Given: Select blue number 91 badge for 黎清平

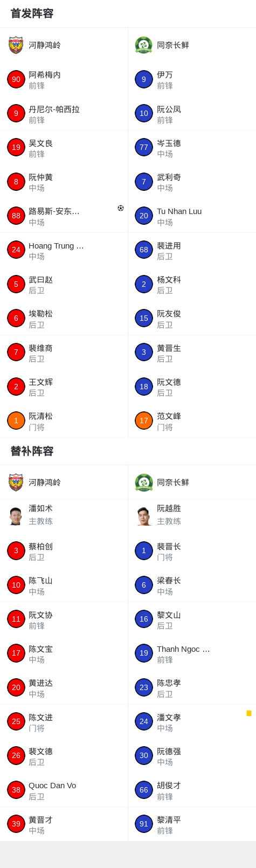Looking at the screenshot, I should (x=144, y=824).
